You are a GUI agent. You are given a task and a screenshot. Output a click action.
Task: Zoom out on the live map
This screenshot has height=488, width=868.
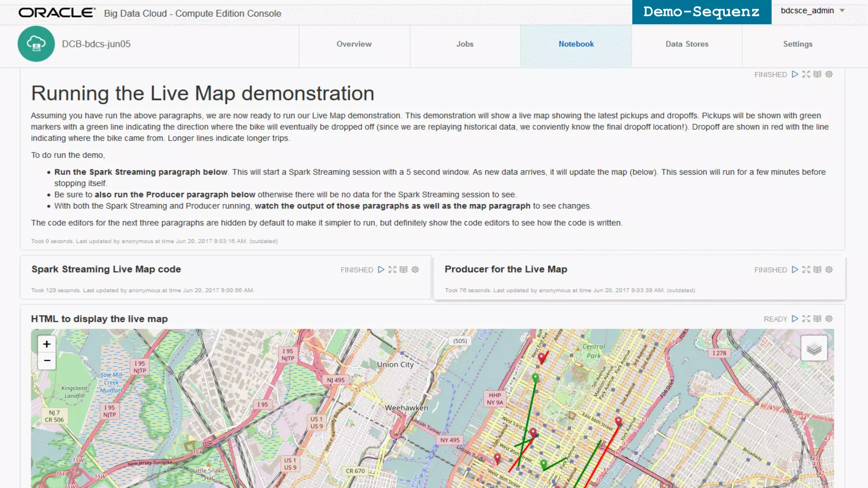(x=47, y=361)
